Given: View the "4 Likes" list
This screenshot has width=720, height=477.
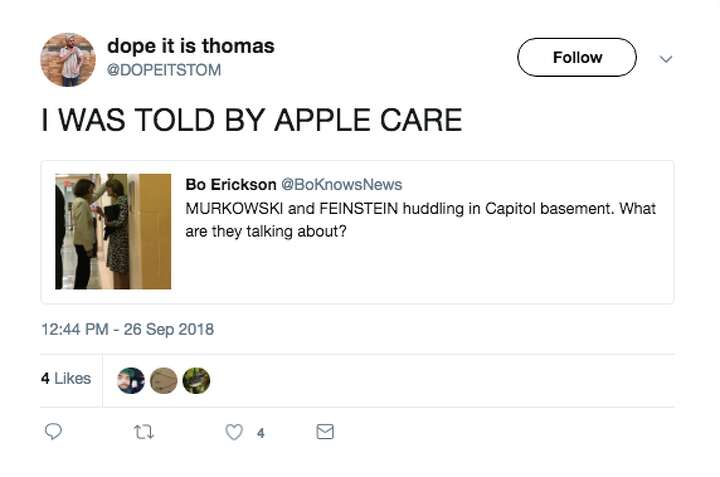Looking at the screenshot, I should point(66,378).
